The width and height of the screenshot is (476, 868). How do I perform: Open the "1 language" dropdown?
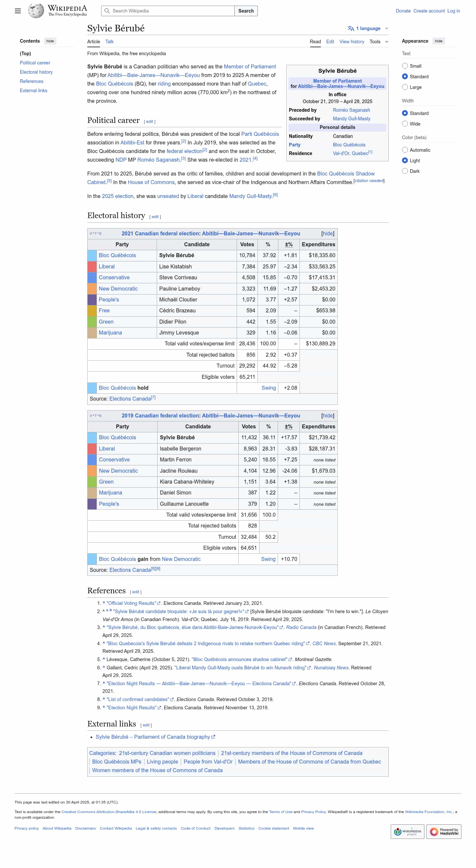click(x=368, y=29)
